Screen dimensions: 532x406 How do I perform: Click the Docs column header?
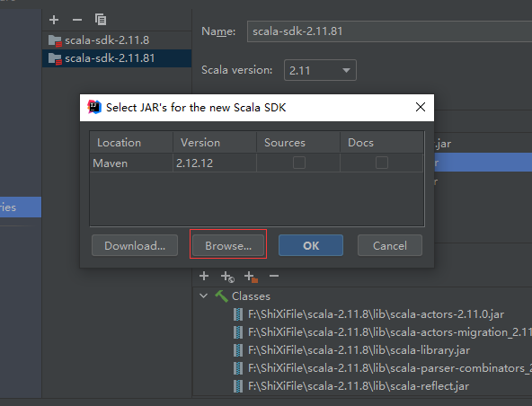pos(381,143)
